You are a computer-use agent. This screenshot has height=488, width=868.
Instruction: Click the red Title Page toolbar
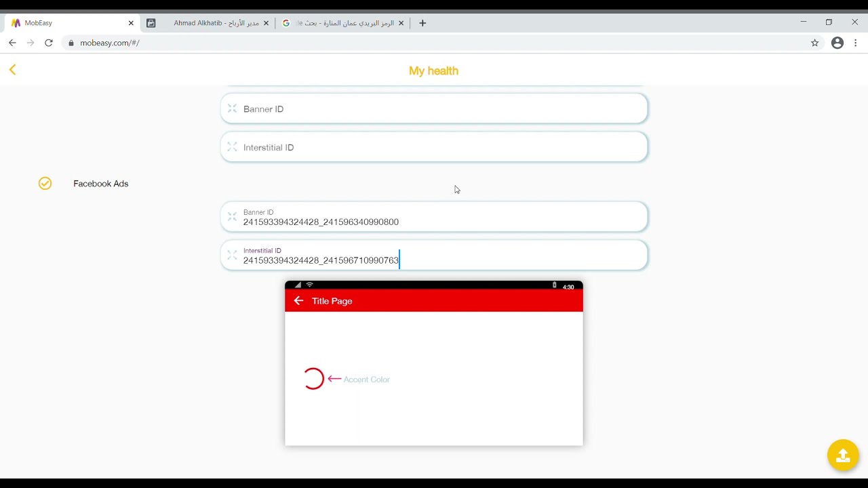tap(434, 301)
